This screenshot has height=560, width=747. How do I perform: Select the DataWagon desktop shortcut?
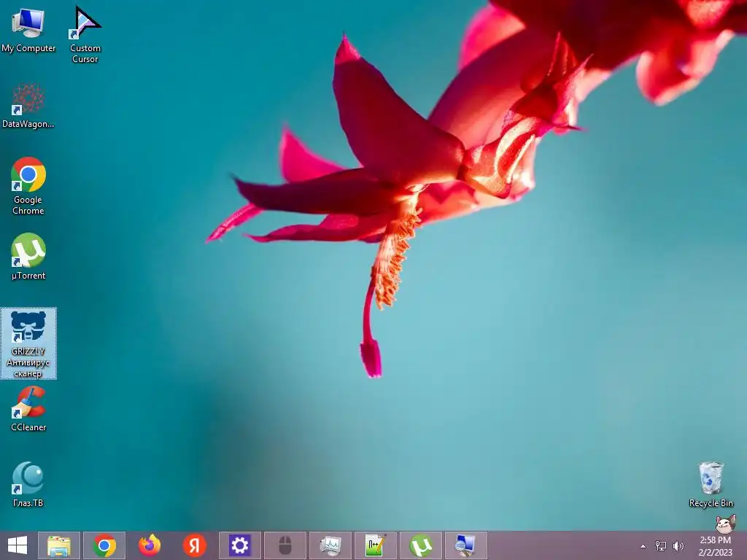pos(28,106)
